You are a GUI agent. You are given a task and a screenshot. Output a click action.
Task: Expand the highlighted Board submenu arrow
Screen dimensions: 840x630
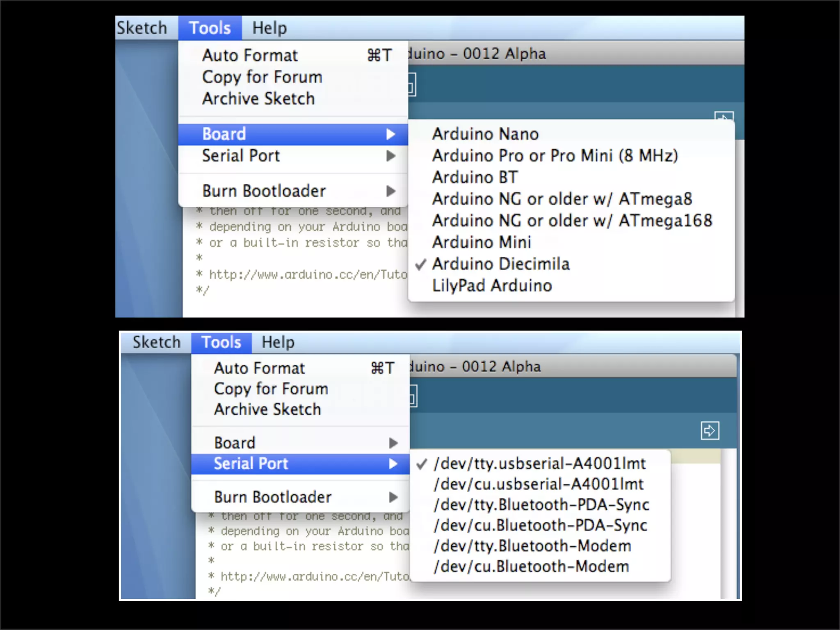(x=391, y=135)
